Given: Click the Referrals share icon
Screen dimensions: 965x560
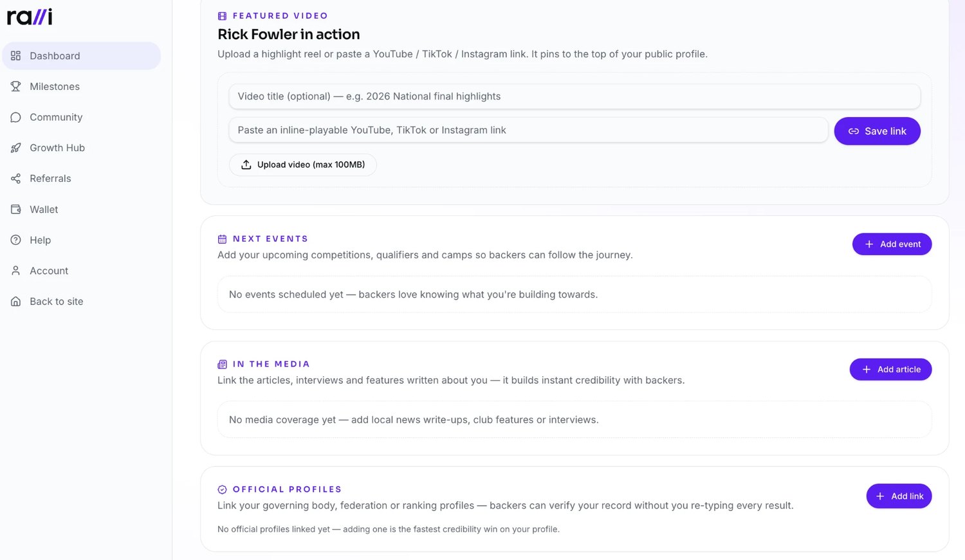Looking at the screenshot, I should point(16,179).
